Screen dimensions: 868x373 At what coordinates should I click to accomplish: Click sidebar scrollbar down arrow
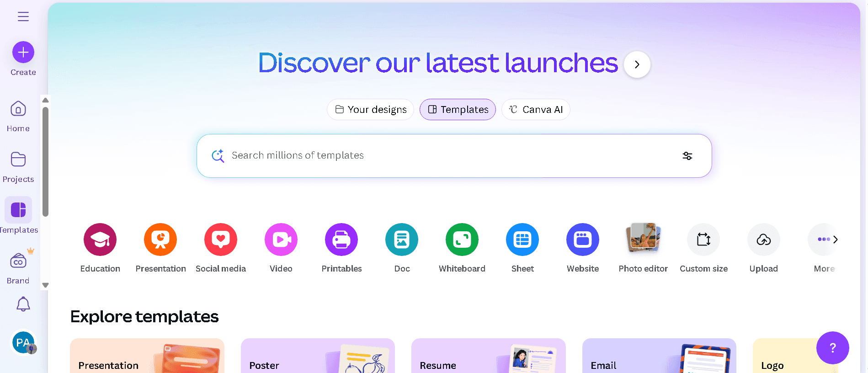click(45, 285)
